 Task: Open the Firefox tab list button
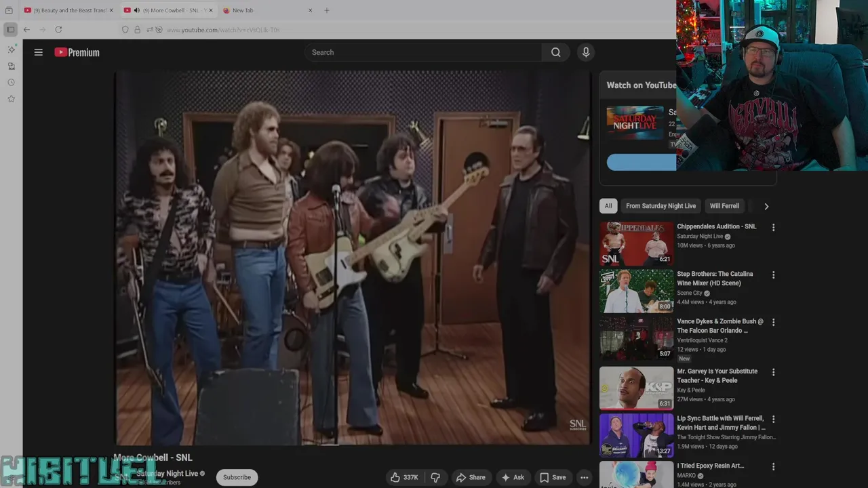pyautogui.click(x=9, y=10)
